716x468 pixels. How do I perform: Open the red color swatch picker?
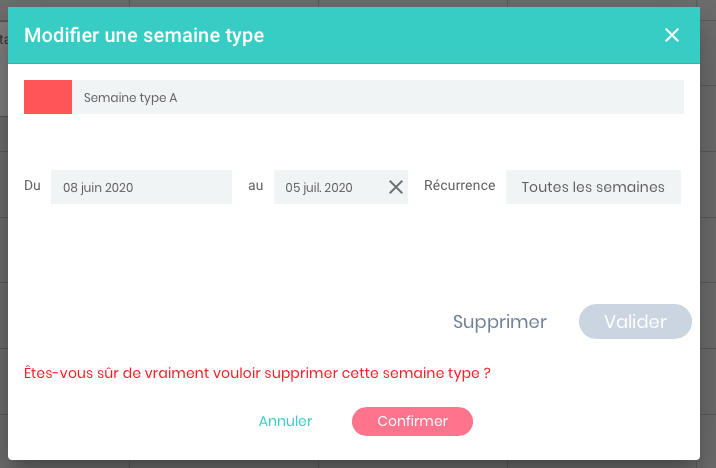(x=48, y=97)
